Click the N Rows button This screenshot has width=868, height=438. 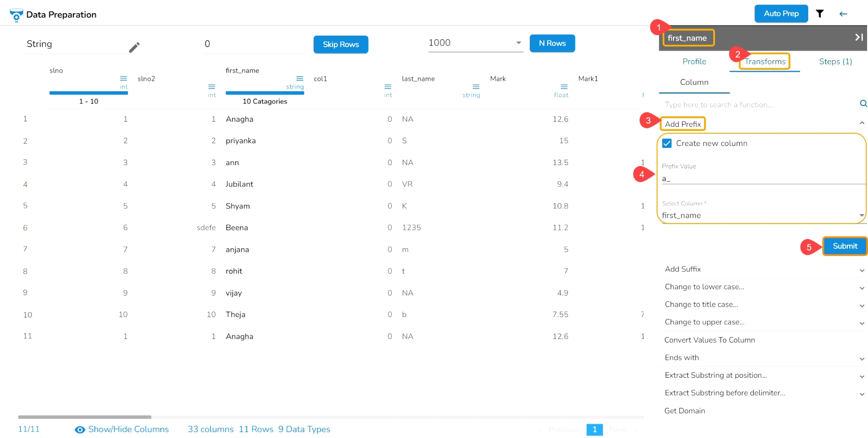pos(552,43)
